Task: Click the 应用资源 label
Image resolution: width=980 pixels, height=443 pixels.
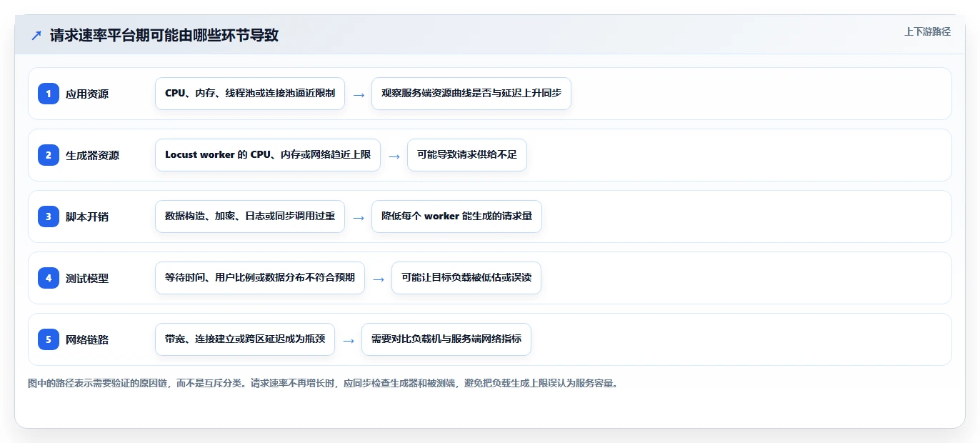Action: (87, 94)
